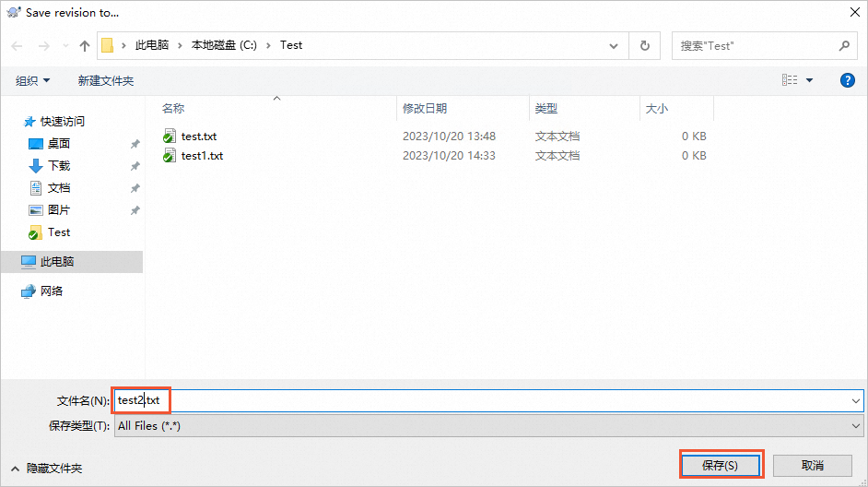
Task: Sort by 大小 column header
Action: click(x=657, y=109)
